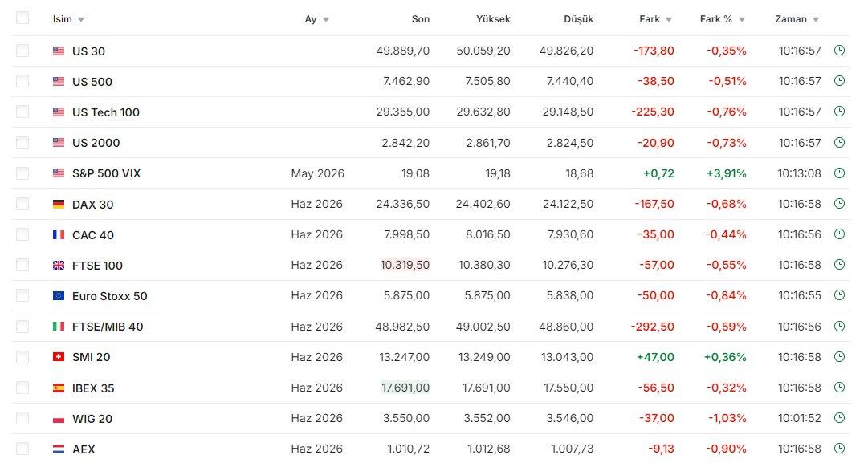Click the May 2026 contract month cell

click(x=318, y=173)
